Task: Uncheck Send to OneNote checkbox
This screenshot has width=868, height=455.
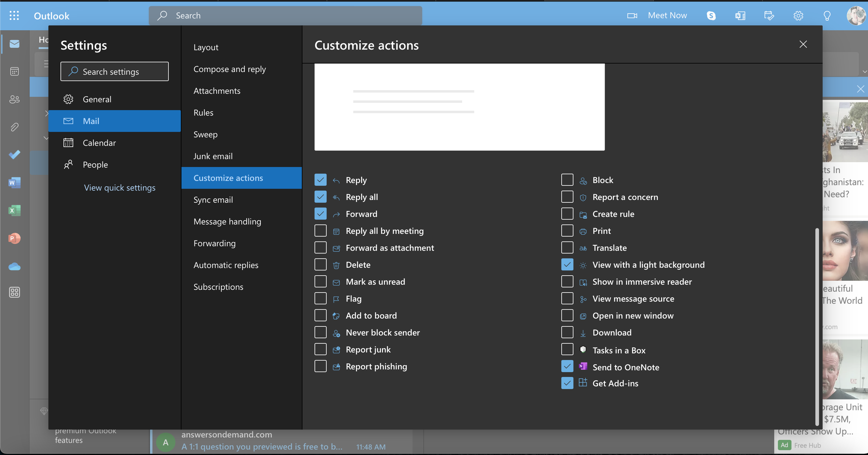Action: (x=567, y=366)
